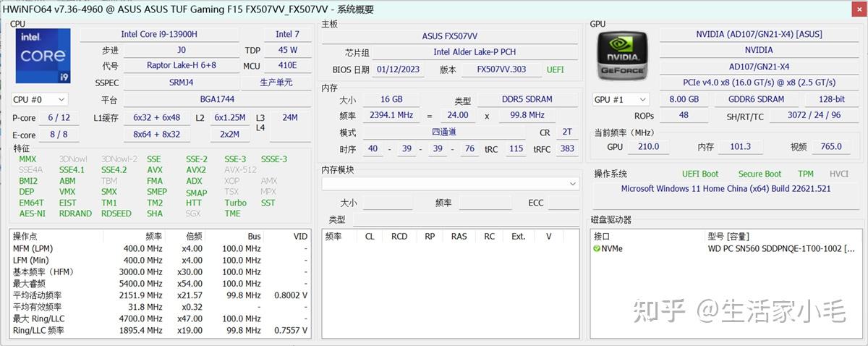
Task: Select the MFM (LPM) operating point row
Action: point(160,248)
